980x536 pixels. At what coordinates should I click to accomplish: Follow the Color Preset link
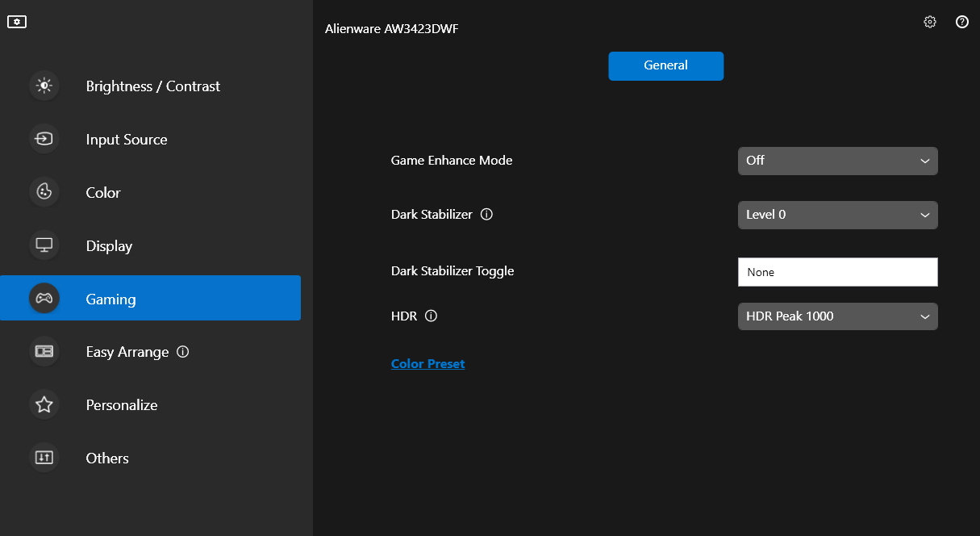pyautogui.click(x=427, y=364)
